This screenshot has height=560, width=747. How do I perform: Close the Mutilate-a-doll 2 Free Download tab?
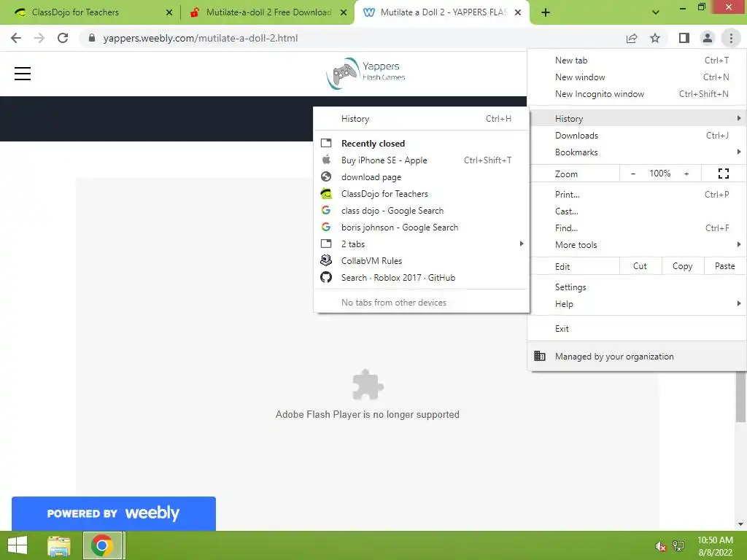tap(344, 12)
